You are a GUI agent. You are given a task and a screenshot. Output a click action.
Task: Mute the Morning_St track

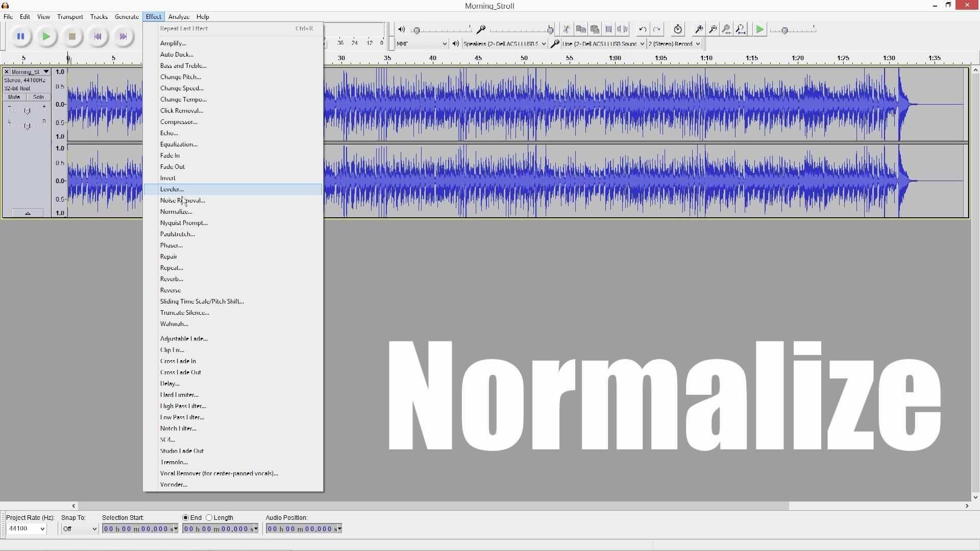click(14, 97)
